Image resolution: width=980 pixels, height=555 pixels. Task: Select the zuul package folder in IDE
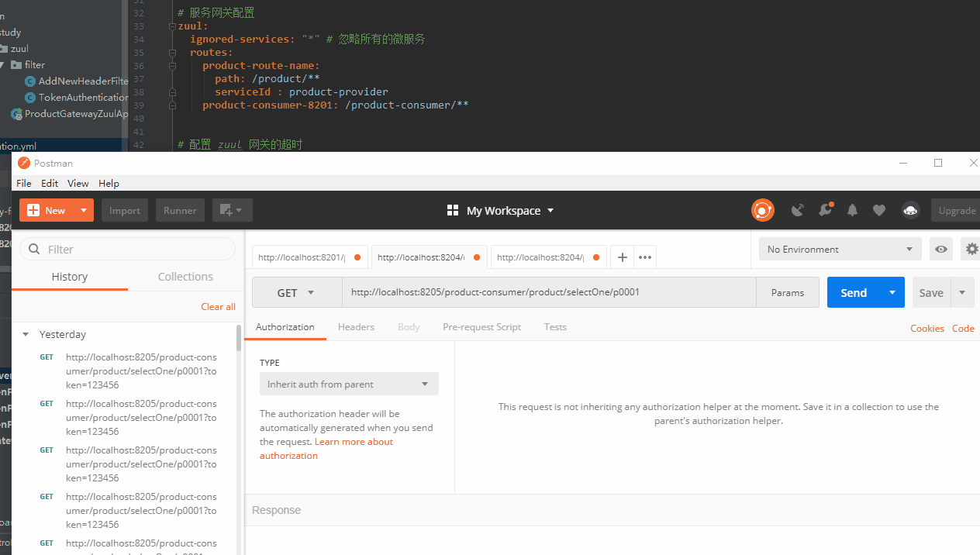pyautogui.click(x=14, y=48)
